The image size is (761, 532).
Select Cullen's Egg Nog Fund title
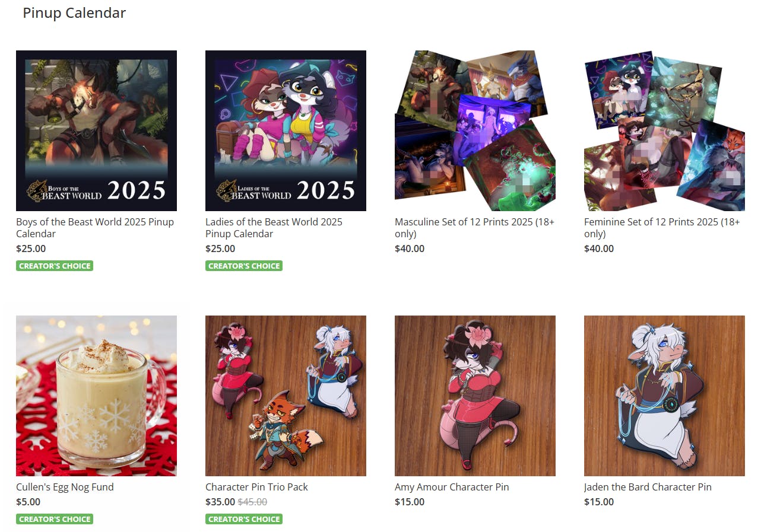(65, 487)
